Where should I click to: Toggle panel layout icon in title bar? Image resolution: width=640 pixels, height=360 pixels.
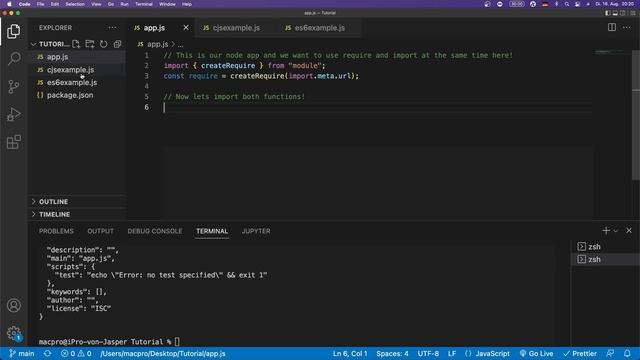[615, 13]
